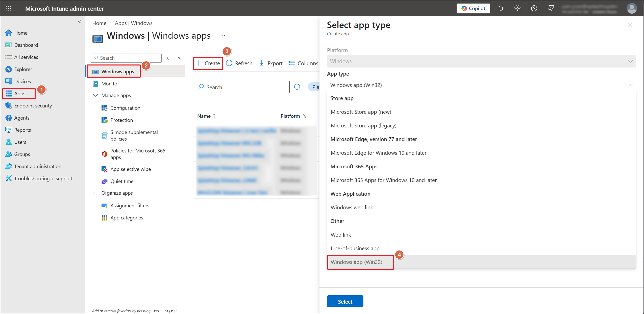The height and width of the screenshot is (314, 644).
Task: Choose Windows app (Win32) option
Action: tap(481, 262)
